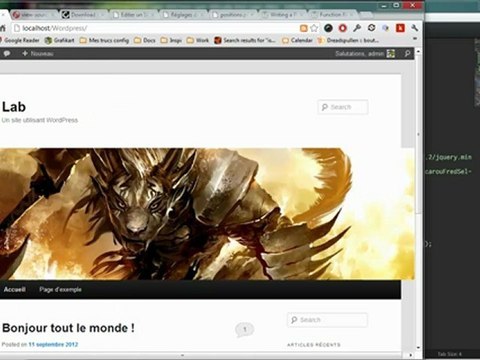Viewport: 480px width, 360px height.
Task: Click the orange RSS icon in address bar
Action: (x=303, y=28)
